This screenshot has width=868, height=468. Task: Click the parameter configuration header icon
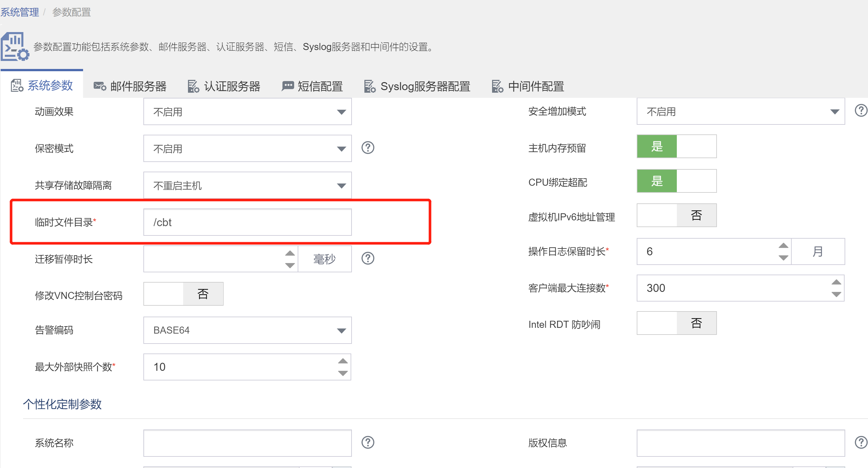coord(15,47)
